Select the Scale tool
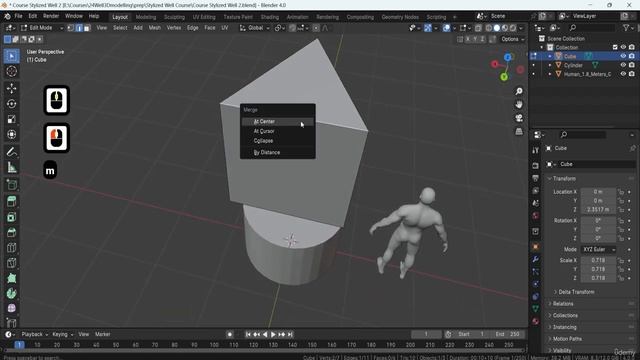The image size is (640, 360). pyautogui.click(x=11, y=119)
